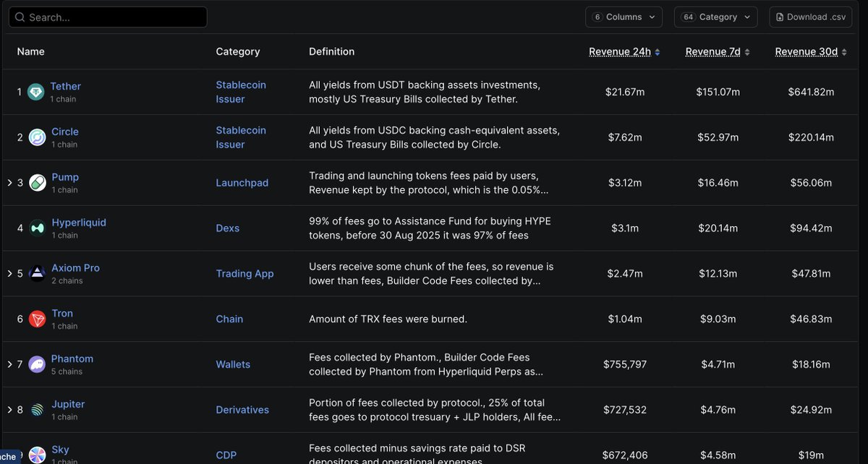Select Hyperliquid's $94.42m 30d revenue
This screenshot has width=868, height=464.
(x=811, y=228)
